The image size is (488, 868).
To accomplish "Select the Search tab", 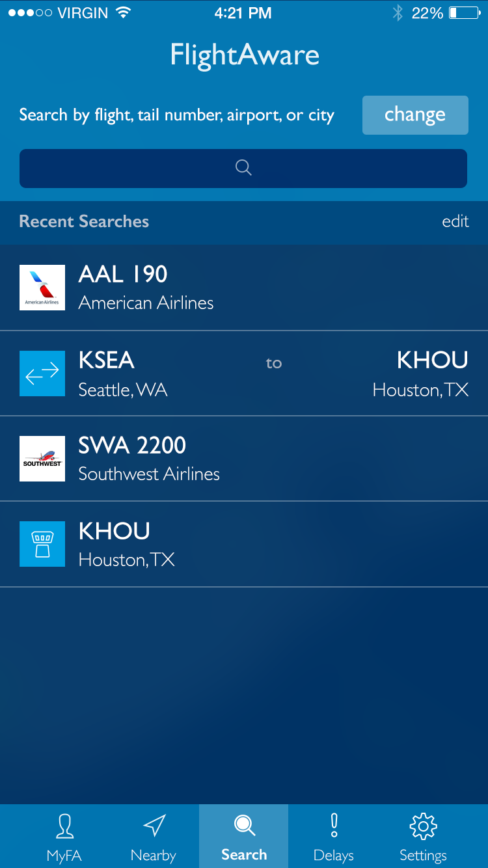I will pos(244,836).
